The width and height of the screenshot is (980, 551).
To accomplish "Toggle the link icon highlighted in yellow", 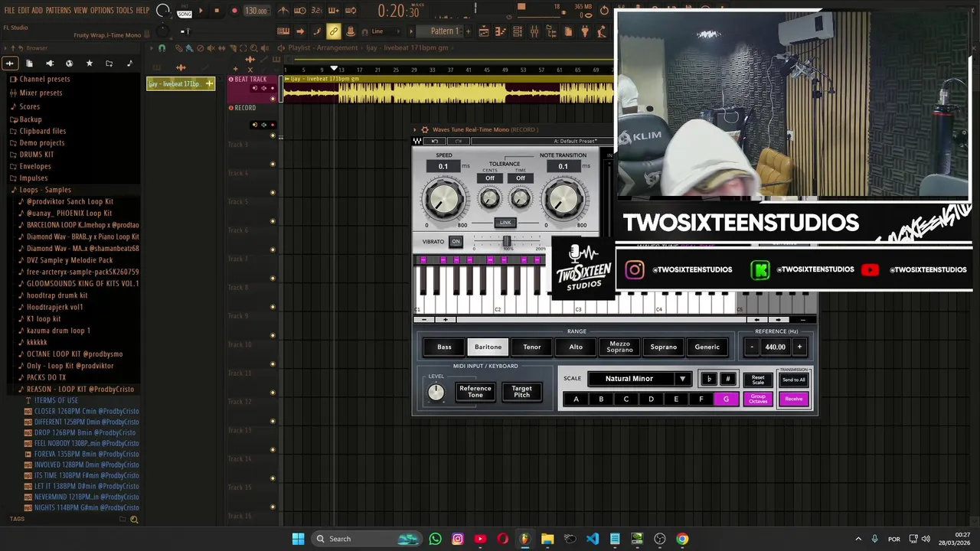I will tap(333, 31).
